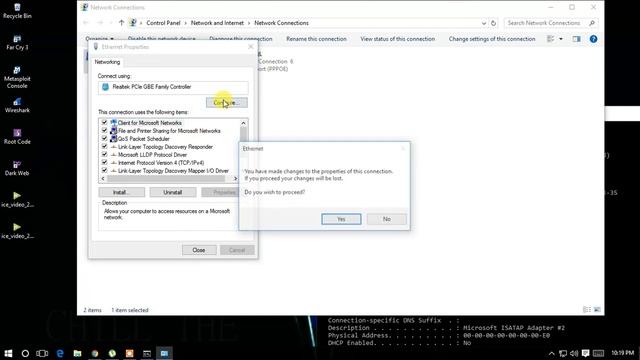Click Change settings of this connection
Image resolution: width=640 pixels, height=360 pixels.
tap(492, 39)
